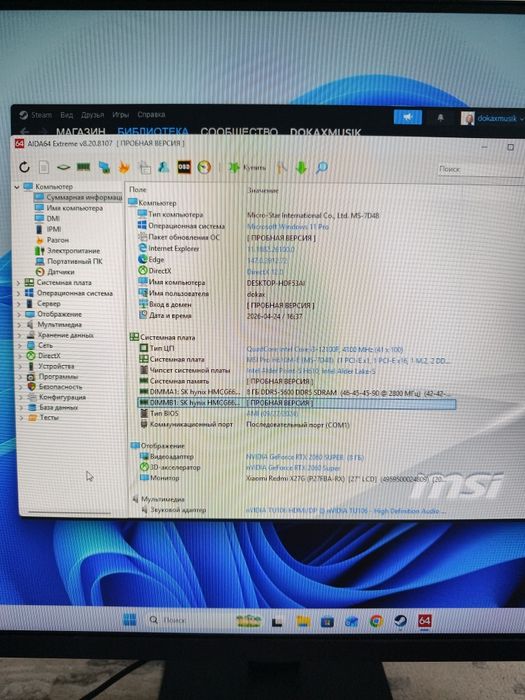525x700 pixels.
Task: Switch to the СООБЩЕСТВО tab in Steam
Action: [x=239, y=132]
